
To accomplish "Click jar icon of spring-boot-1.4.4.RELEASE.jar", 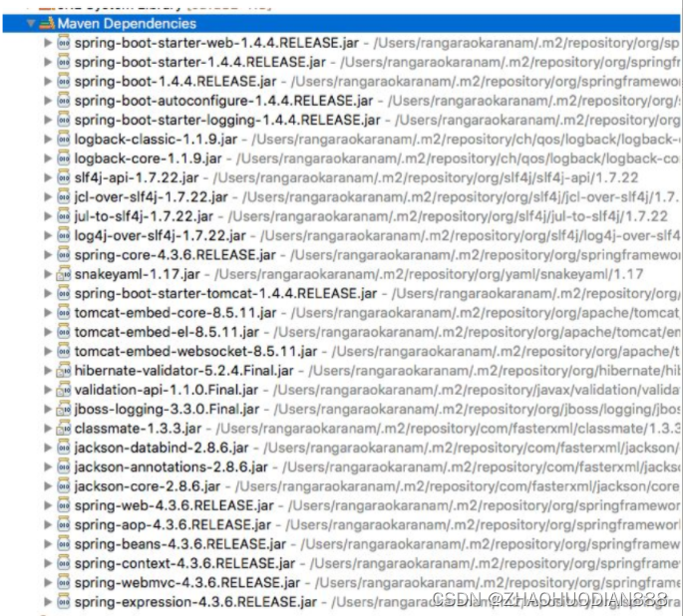I will point(64,82).
